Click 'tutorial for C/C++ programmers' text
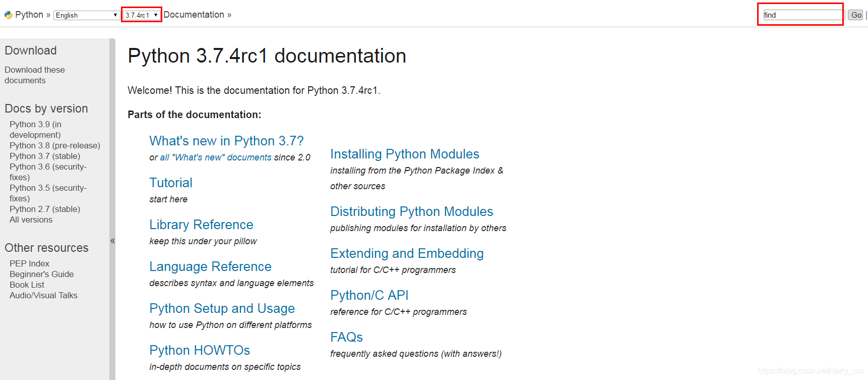Image resolution: width=868 pixels, height=380 pixels. [x=393, y=270]
